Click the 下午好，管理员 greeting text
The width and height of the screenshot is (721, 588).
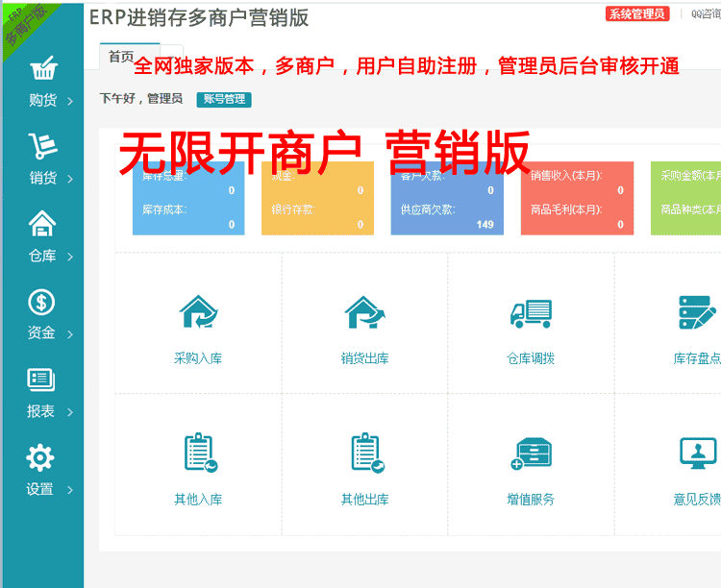[141, 98]
